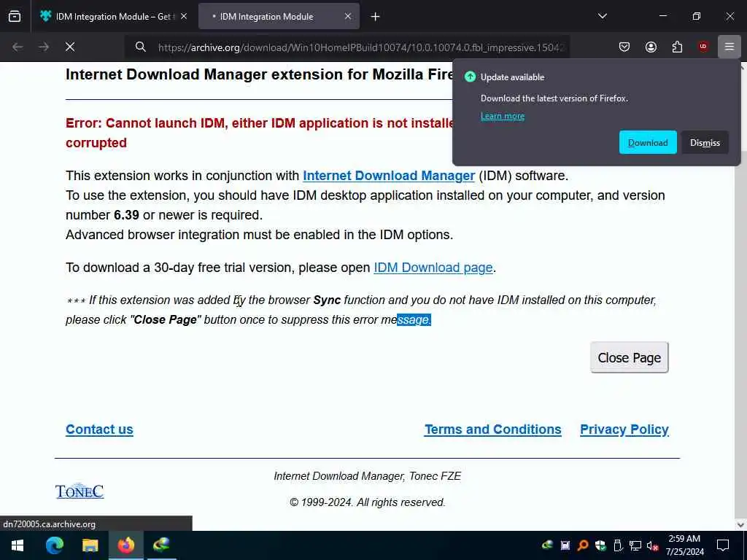Image resolution: width=747 pixels, height=560 pixels.
Task: Open 'Terms and Conditions' link
Action: (493, 429)
